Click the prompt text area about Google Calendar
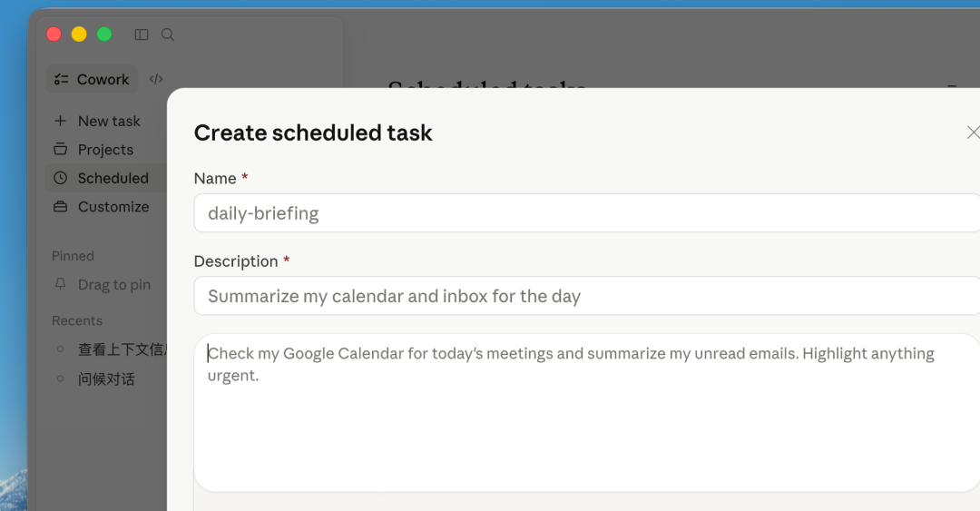The image size is (980, 511). 585,413
